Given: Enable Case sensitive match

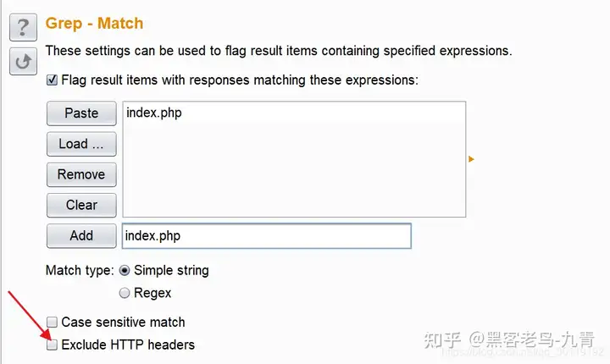Looking at the screenshot, I should (53, 323).
